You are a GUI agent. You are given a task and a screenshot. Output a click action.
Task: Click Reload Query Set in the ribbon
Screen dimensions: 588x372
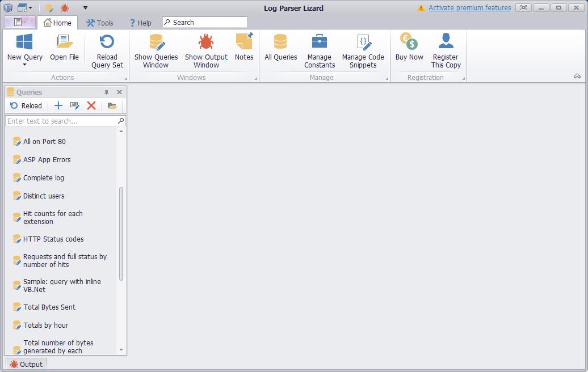point(107,51)
